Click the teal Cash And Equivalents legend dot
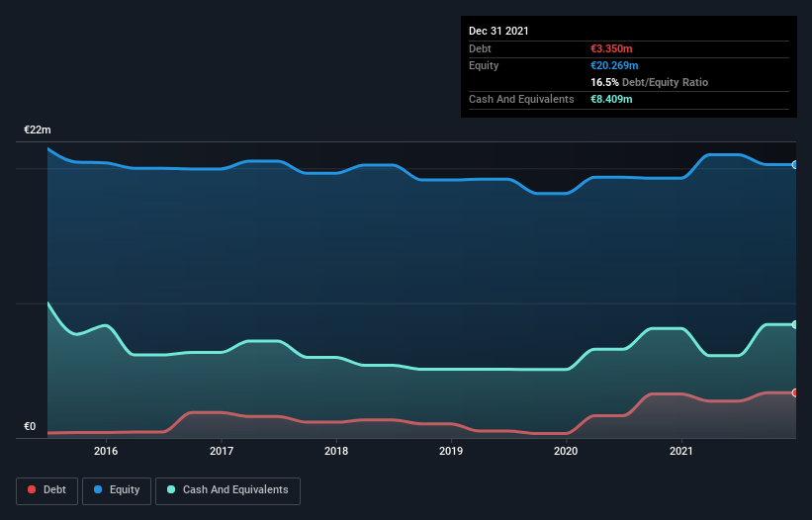 [171, 489]
